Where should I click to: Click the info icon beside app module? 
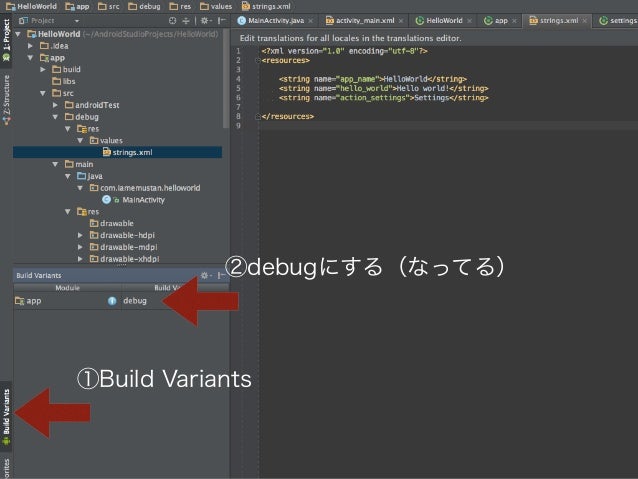coord(112,301)
